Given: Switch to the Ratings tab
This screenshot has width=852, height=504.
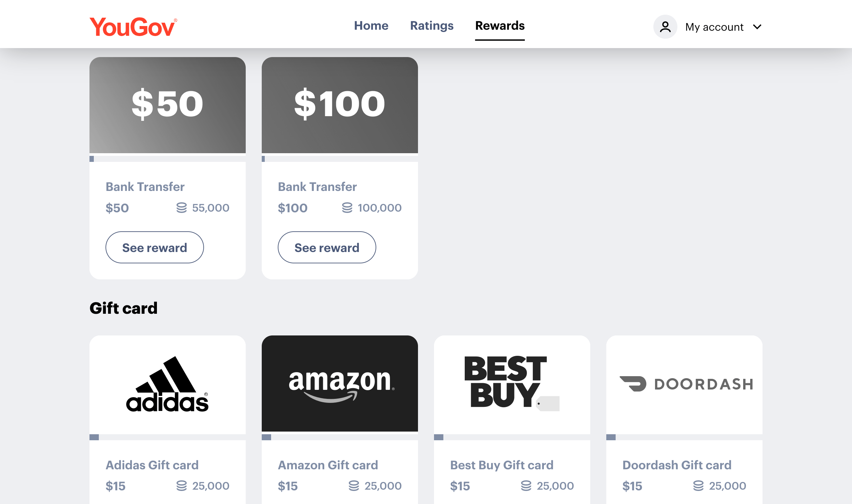Looking at the screenshot, I should click(431, 25).
